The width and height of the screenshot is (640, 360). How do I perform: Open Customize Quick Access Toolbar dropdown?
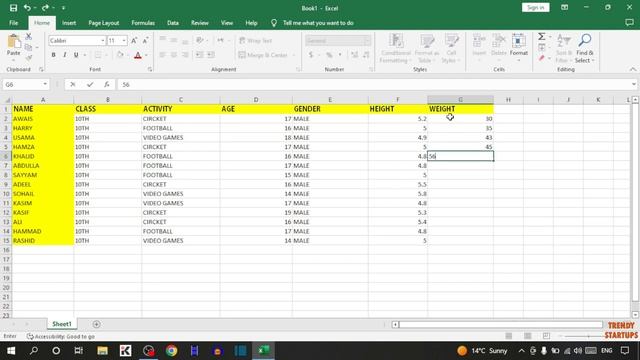[x=63, y=8]
